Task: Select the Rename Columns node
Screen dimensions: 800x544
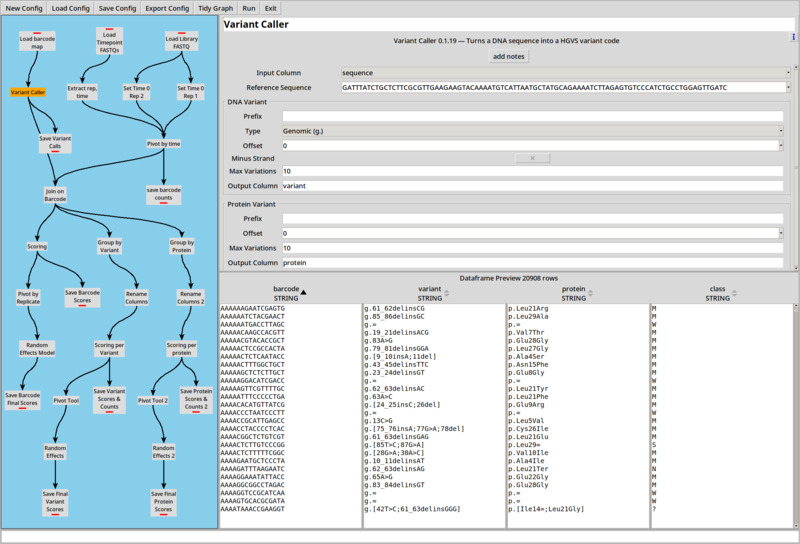Action: tap(136, 298)
